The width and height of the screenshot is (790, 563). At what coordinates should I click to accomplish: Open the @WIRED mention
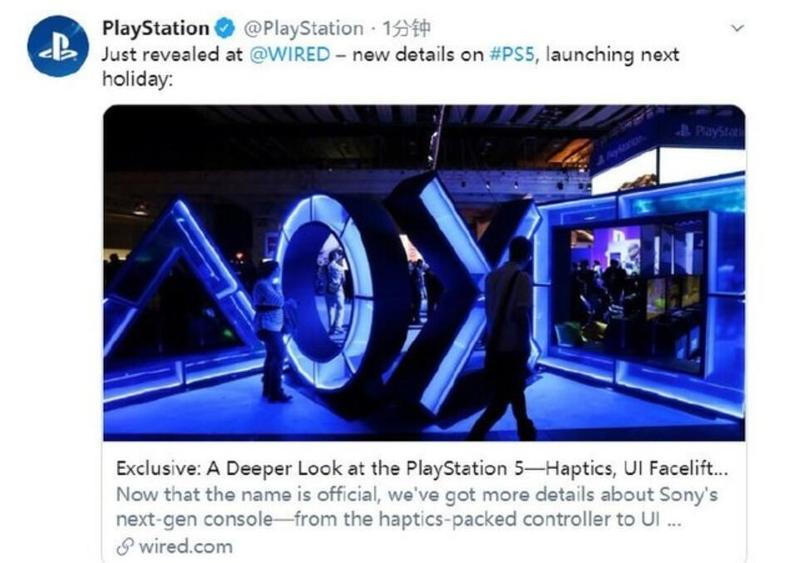click(290, 54)
